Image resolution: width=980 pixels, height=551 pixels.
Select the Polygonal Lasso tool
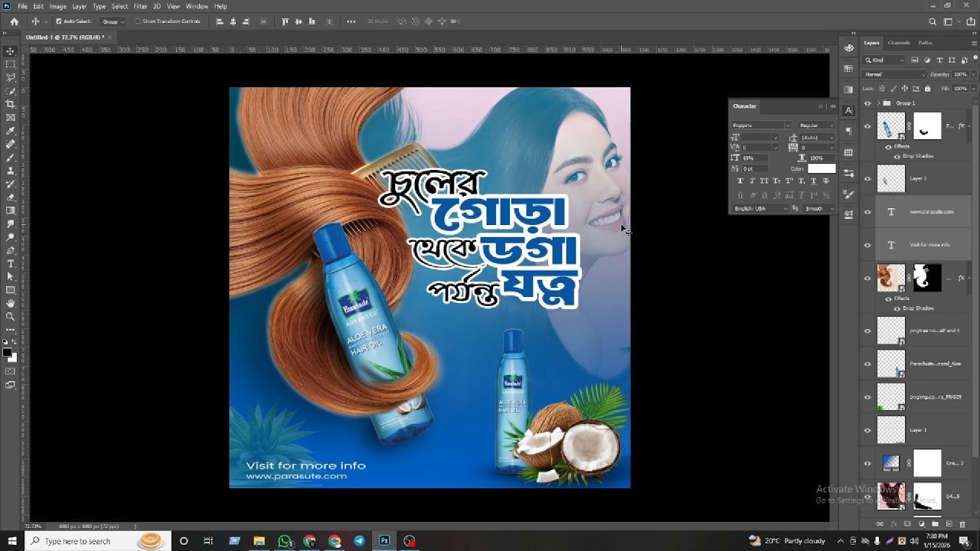pos(10,77)
